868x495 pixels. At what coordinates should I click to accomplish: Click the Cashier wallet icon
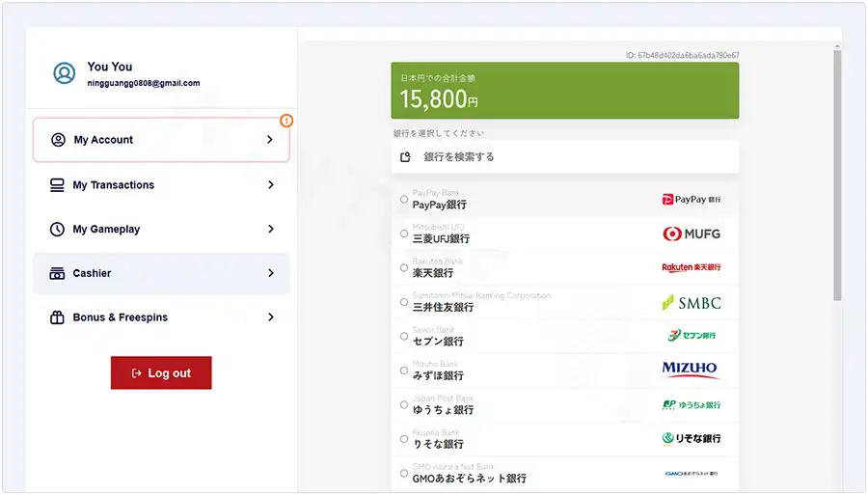pos(57,274)
